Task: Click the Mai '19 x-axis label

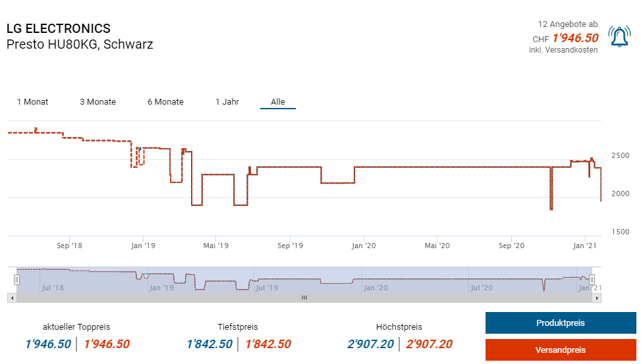Action: click(216, 246)
